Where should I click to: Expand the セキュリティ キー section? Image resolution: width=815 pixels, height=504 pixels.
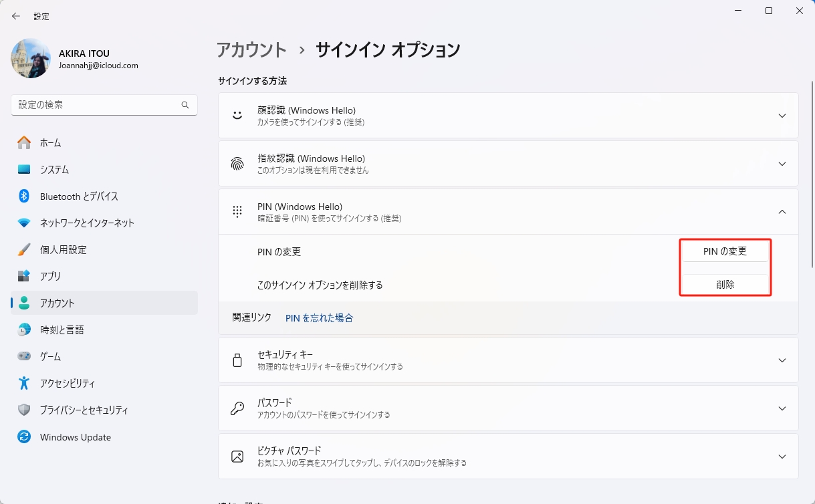(782, 360)
